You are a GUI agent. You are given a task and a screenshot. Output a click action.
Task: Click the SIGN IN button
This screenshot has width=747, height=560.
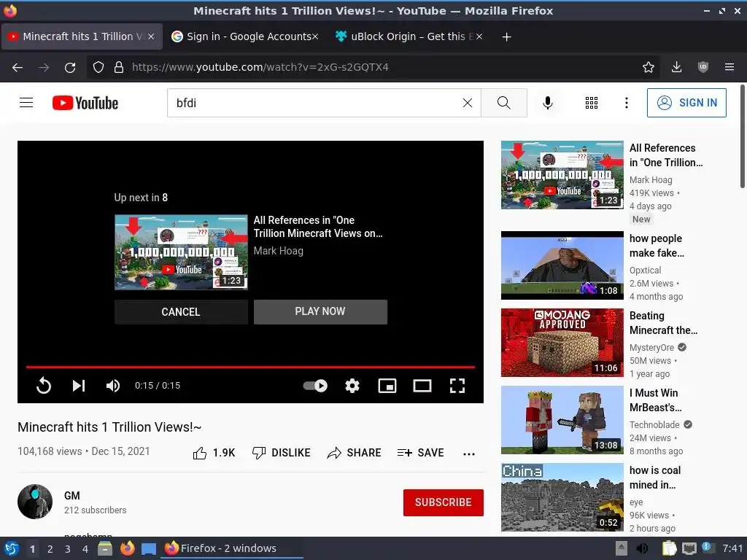pos(686,103)
